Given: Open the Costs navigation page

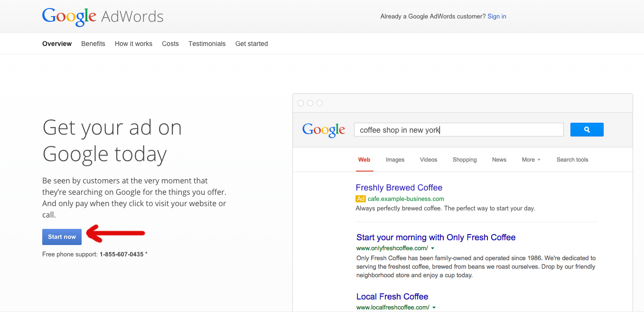Looking at the screenshot, I should [x=170, y=44].
